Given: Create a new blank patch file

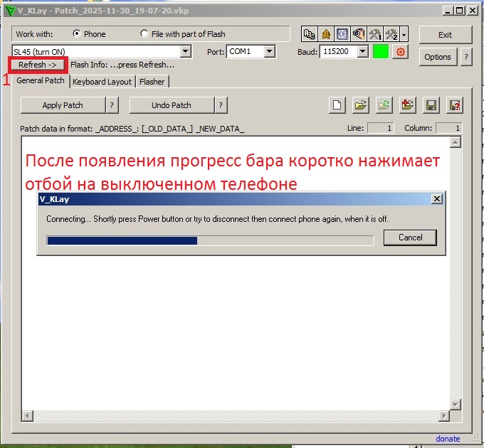Looking at the screenshot, I should click(337, 105).
